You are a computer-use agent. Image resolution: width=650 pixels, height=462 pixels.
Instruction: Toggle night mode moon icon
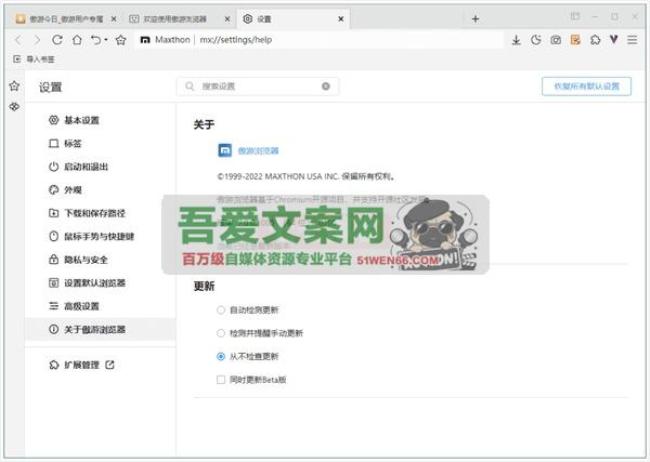(x=536, y=40)
